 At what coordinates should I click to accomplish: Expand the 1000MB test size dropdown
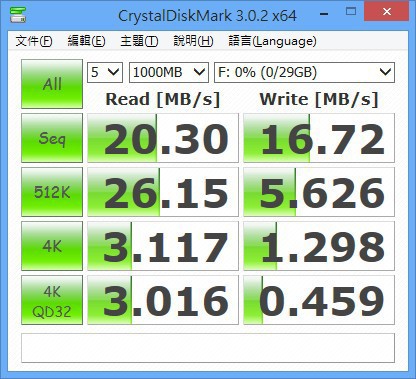coord(169,72)
